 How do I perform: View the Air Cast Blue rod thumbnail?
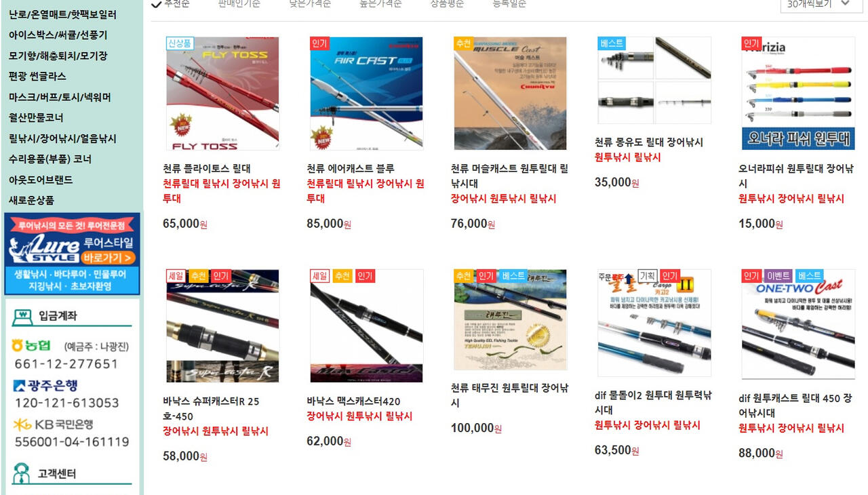coord(366,94)
